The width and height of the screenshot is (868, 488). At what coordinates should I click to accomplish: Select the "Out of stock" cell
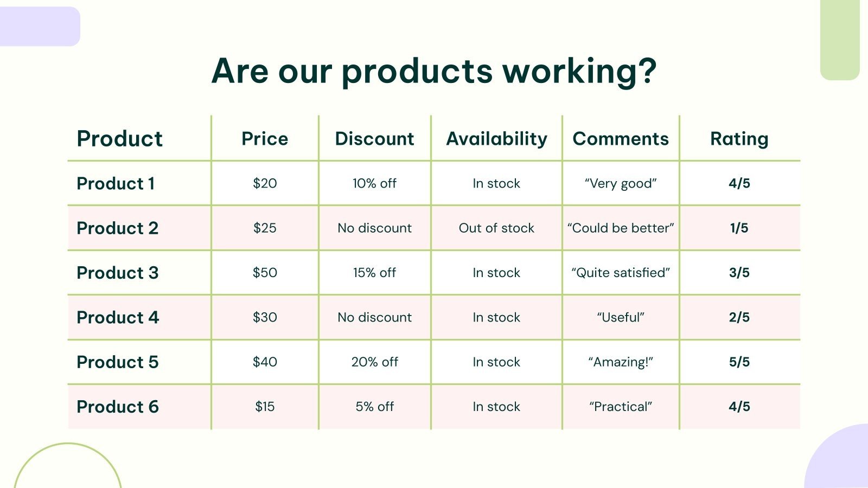point(496,228)
